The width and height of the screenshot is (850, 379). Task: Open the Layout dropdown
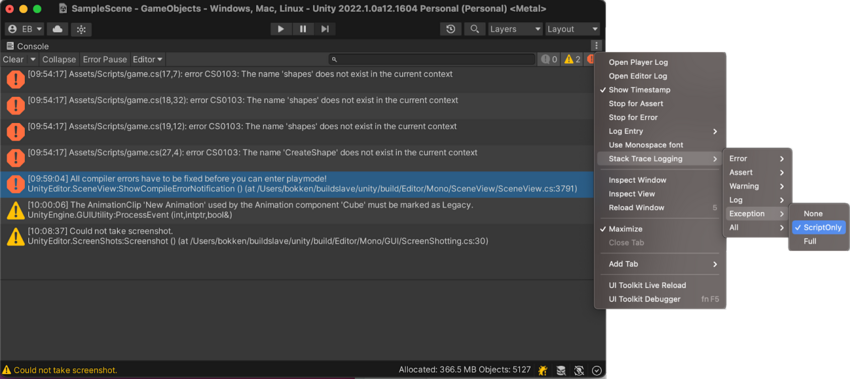[572, 29]
